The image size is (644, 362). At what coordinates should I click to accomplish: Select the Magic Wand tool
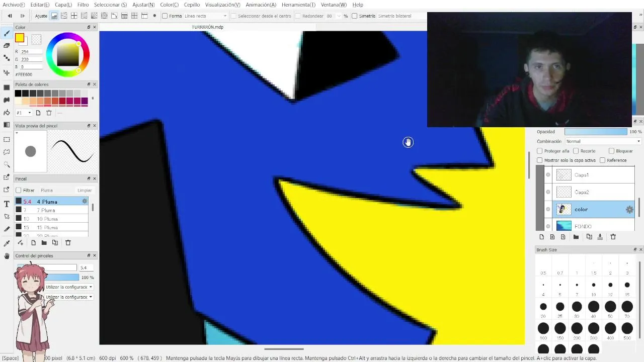[x=7, y=164]
